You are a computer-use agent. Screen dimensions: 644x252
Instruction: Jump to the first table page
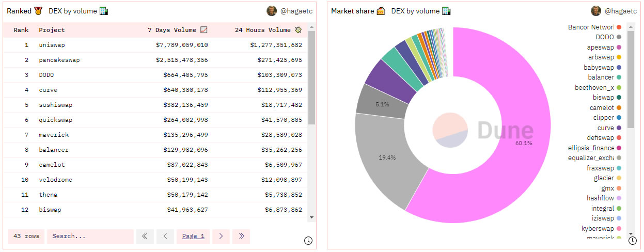(145, 237)
